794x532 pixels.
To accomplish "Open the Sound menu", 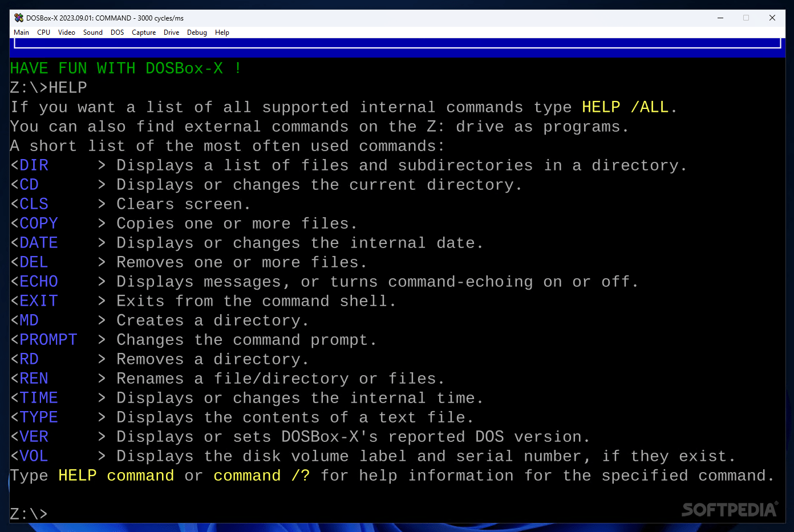I will coord(92,33).
